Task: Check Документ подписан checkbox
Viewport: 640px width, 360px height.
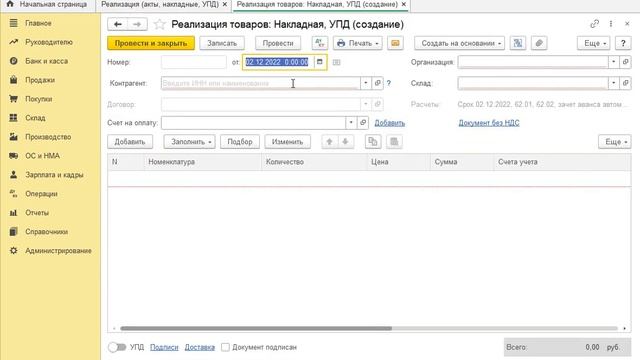Action: click(x=225, y=347)
